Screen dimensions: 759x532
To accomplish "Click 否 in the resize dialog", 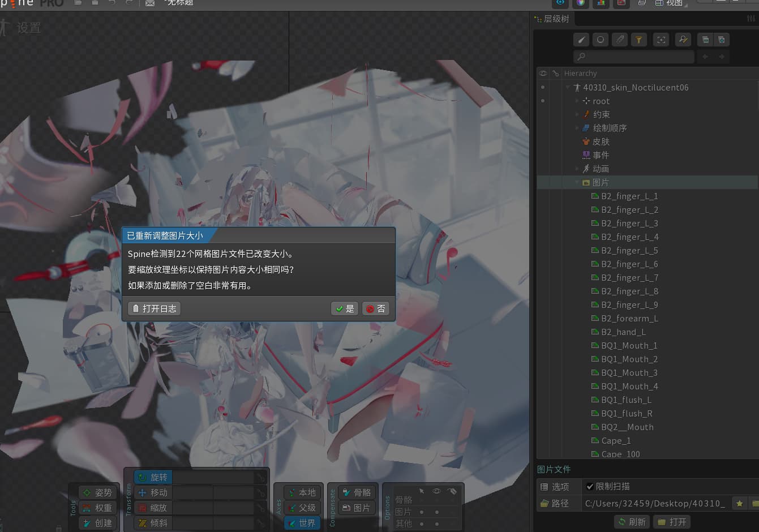I will (376, 308).
